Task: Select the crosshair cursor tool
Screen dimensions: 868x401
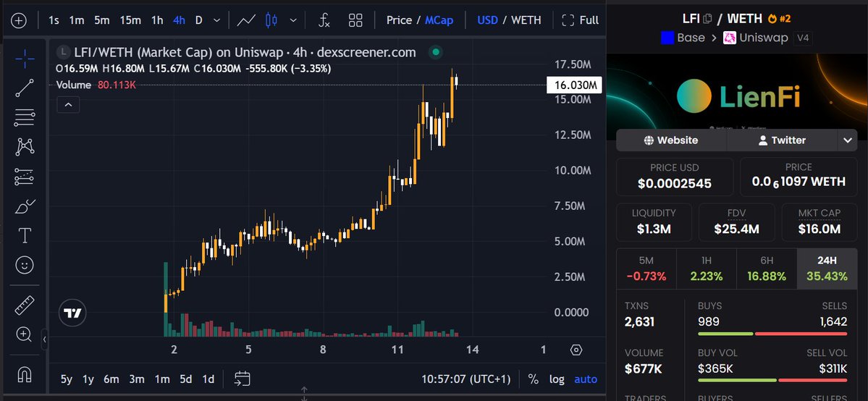Action: 25,58
